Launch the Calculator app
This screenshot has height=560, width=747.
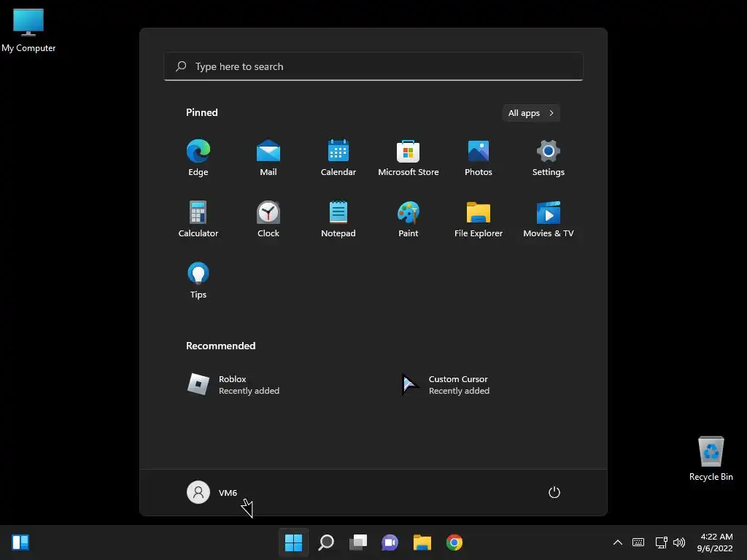[198, 219]
